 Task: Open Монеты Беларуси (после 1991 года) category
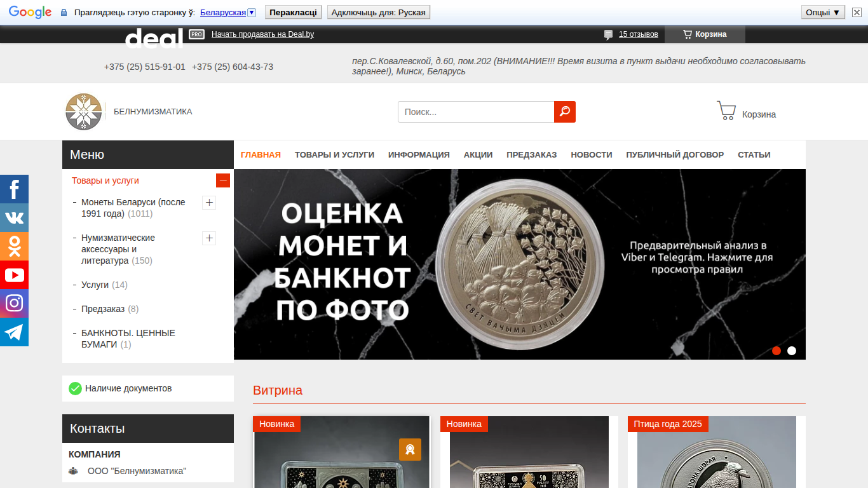coord(133,208)
